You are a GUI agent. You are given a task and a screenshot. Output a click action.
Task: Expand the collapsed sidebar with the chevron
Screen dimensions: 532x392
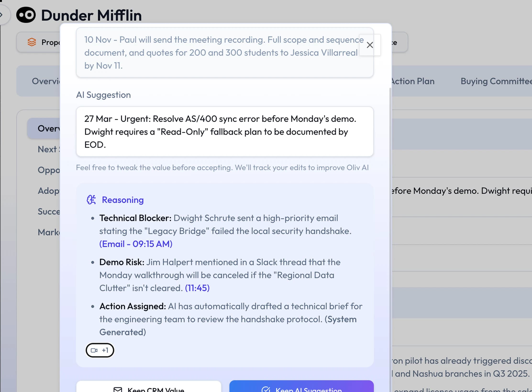tap(2, 15)
